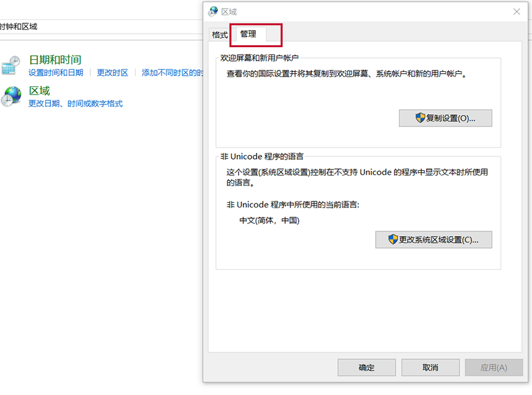
Task: Click the shield icon on 复制设置 button
Action: [x=420, y=118]
